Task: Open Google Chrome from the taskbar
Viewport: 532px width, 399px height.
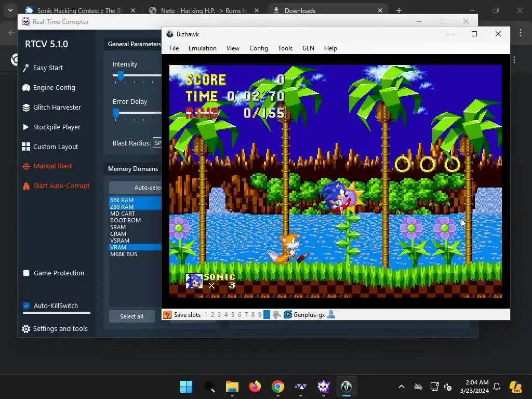Action: (x=278, y=387)
